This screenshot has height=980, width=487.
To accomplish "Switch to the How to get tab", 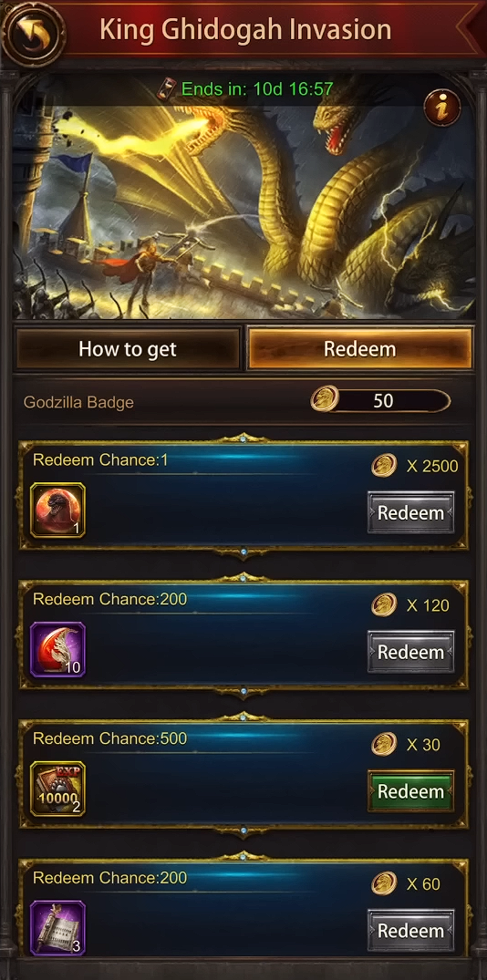I will 128,349.
